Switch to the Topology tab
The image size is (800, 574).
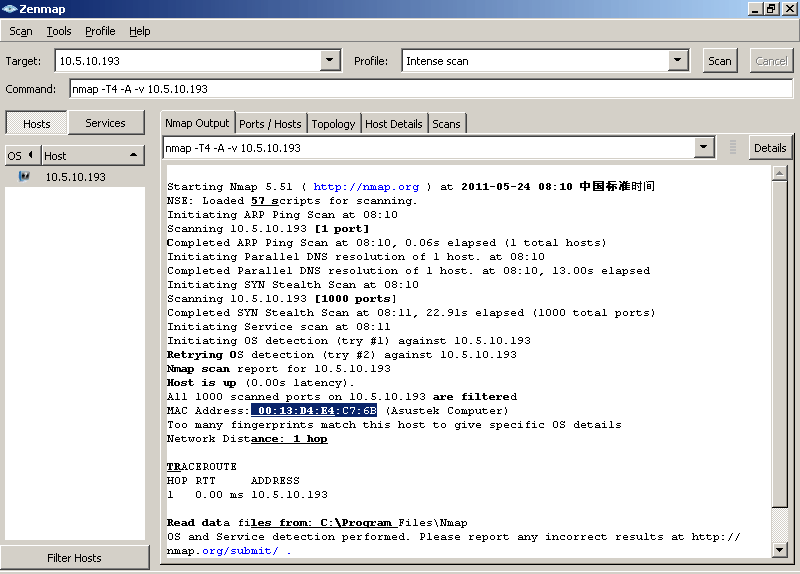click(x=333, y=124)
